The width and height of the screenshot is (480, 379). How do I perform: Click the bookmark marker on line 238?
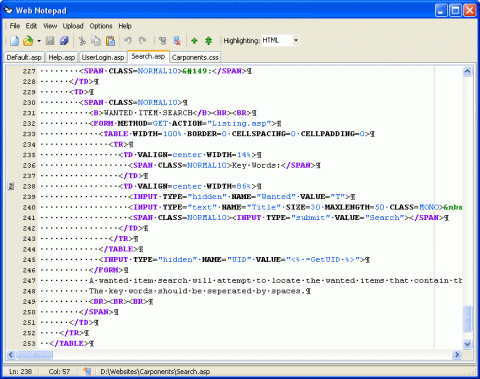coord(11,186)
